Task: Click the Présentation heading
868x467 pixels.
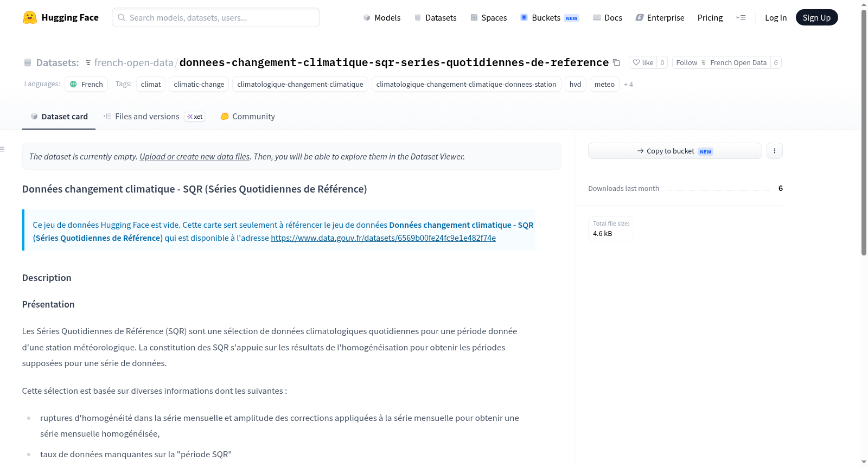Action: point(48,304)
